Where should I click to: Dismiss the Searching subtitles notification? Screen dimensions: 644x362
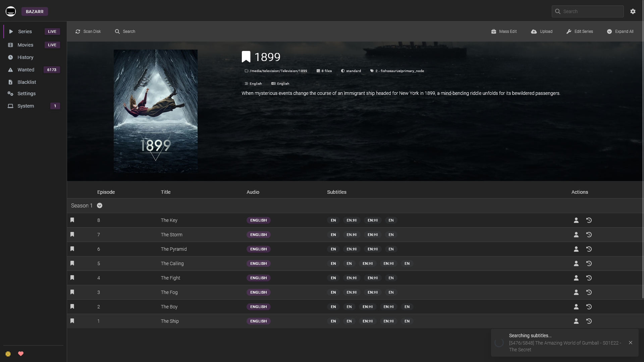(631, 343)
